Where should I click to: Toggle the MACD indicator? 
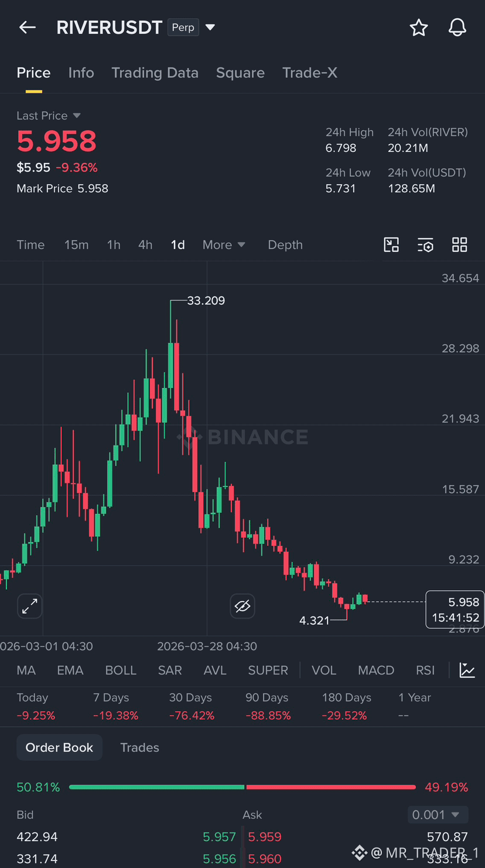(x=376, y=670)
